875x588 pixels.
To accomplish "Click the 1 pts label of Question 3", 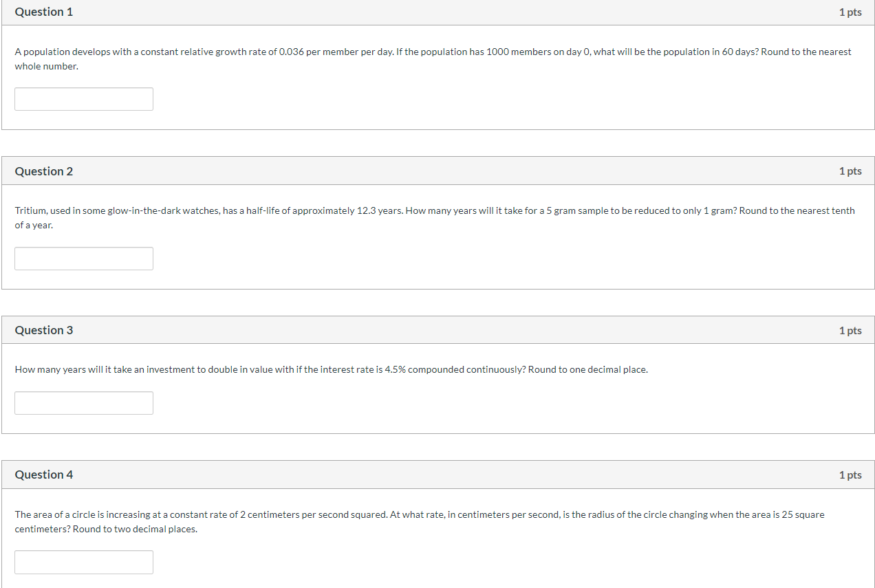I will (x=850, y=331).
